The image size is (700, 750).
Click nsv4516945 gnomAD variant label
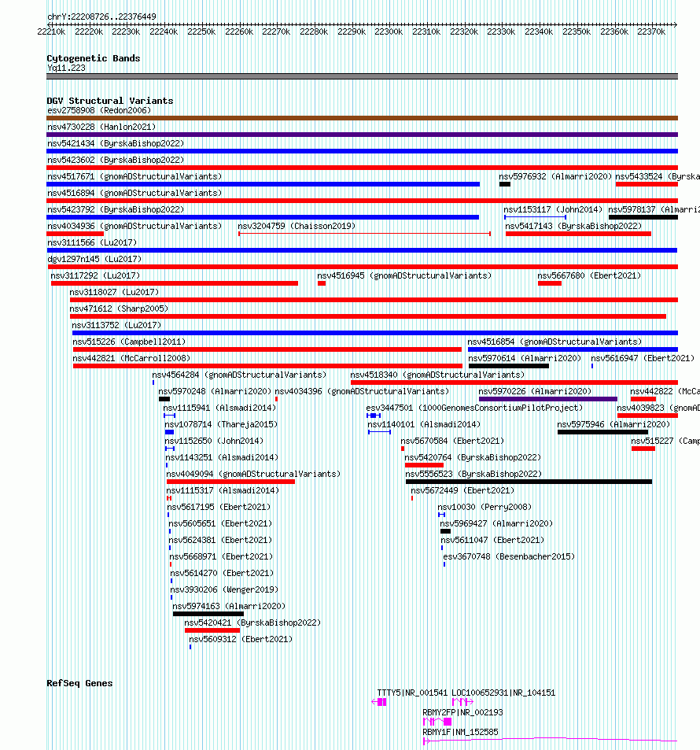point(404,275)
